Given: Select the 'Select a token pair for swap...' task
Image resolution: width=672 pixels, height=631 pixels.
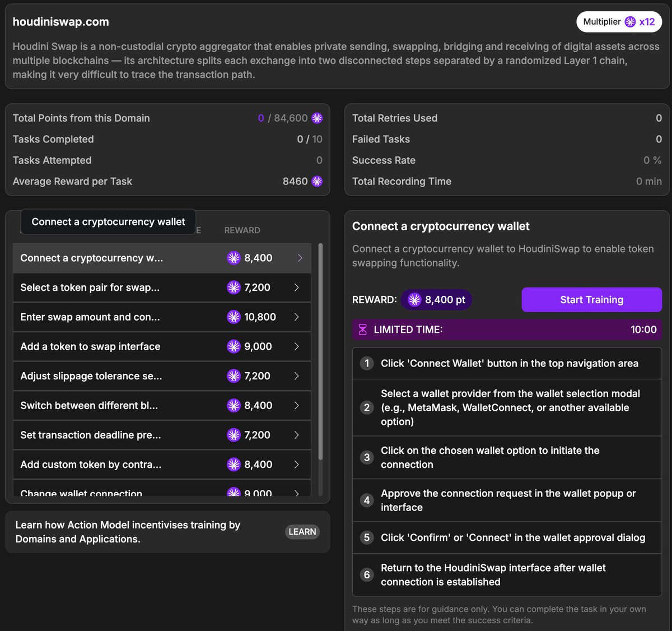Looking at the screenshot, I should point(162,287).
